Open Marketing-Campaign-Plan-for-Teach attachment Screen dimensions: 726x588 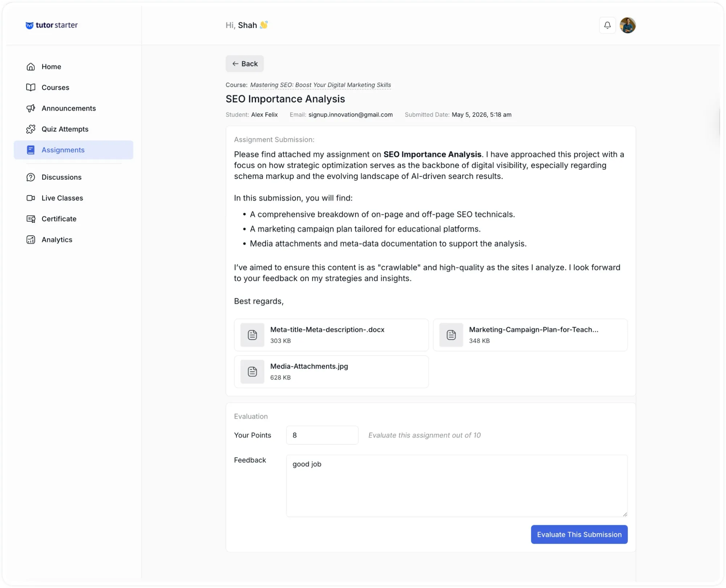click(530, 335)
